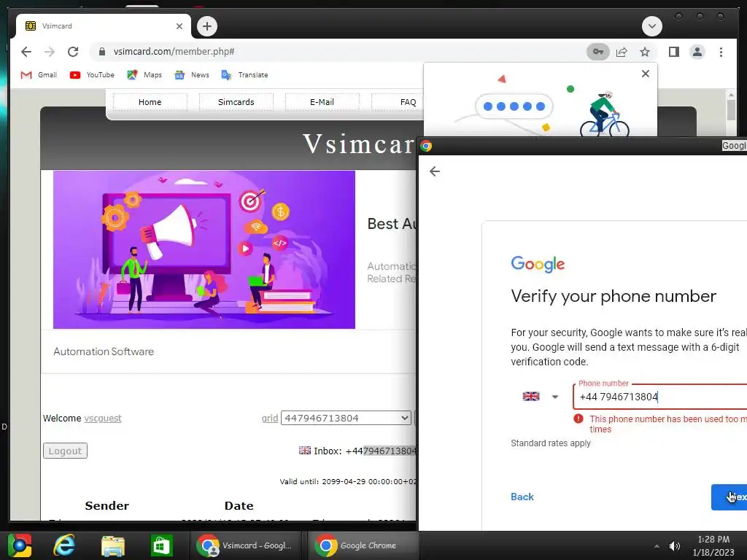Click the scrollbar up arrow
Viewport: 747px width, 560px height.
tap(731, 96)
